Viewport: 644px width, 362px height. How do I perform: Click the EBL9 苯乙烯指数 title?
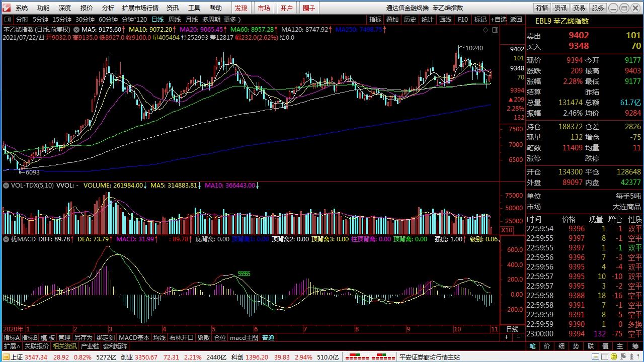pyautogui.click(x=562, y=22)
